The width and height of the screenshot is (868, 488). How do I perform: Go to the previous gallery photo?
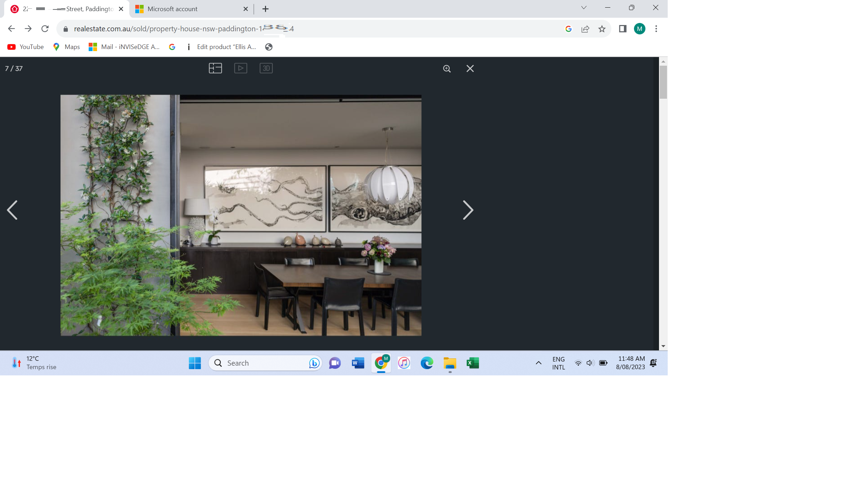tap(13, 210)
